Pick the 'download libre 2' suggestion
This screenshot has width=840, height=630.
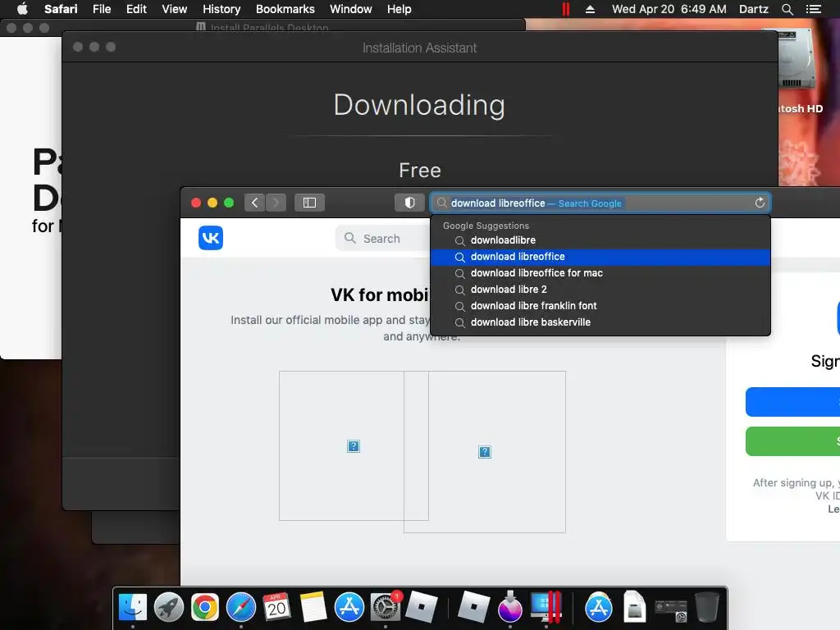(x=600, y=290)
